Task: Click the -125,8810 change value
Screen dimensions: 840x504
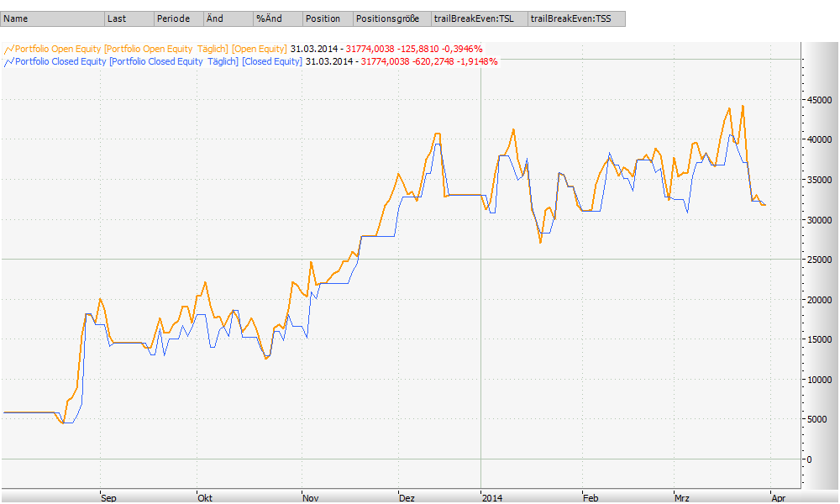Action: 417,49
